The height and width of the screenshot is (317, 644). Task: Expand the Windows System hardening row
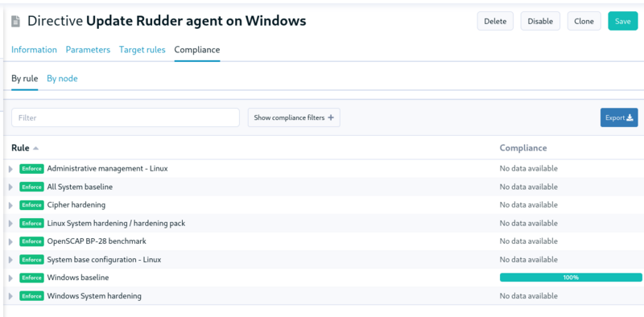tap(10, 296)
